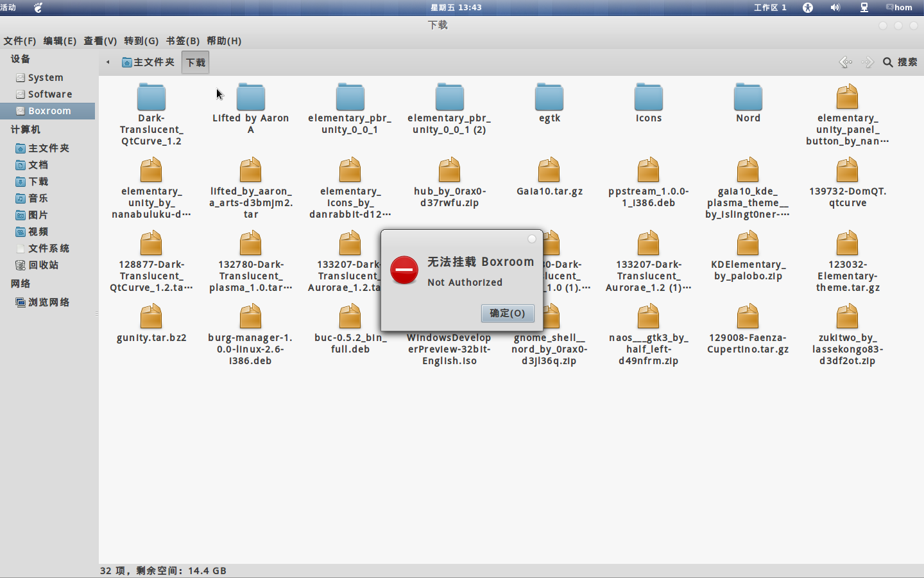Select the gunity.tar.bz2 archive
Screen dimensions: 924x578
click(151, 318)
